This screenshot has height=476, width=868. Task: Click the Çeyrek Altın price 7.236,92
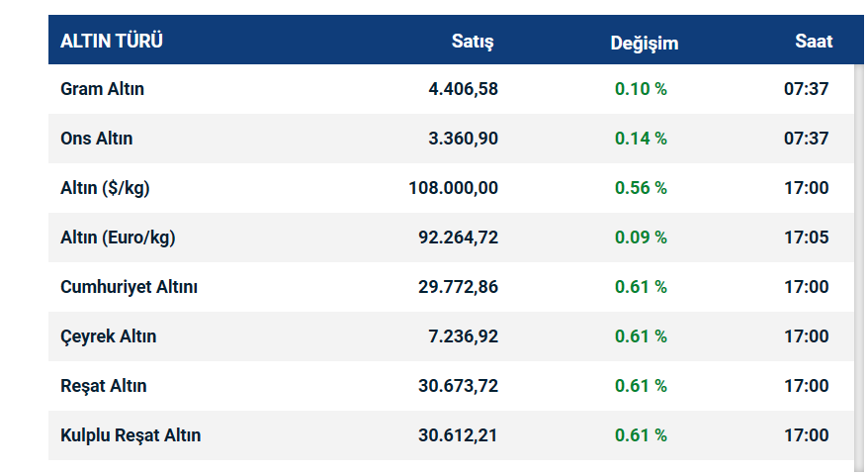(463, 336)
